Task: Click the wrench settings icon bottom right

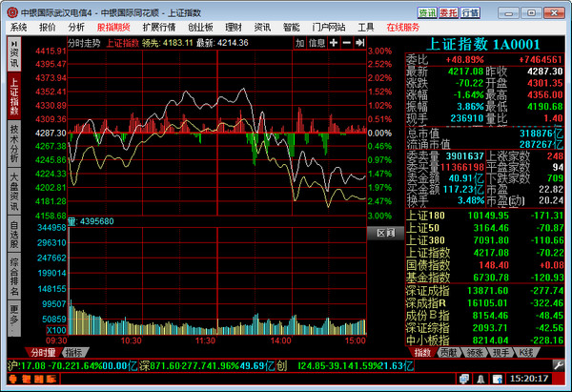Action: tap(558, 365)
